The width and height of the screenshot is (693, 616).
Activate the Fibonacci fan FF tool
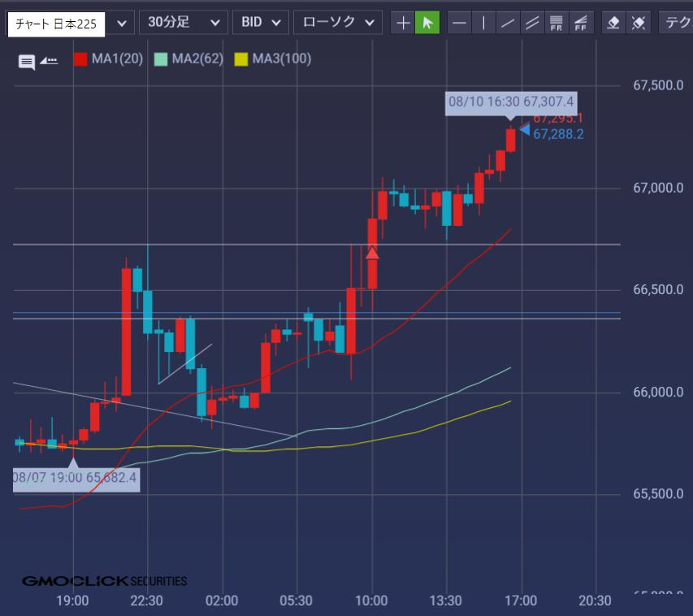581,23
